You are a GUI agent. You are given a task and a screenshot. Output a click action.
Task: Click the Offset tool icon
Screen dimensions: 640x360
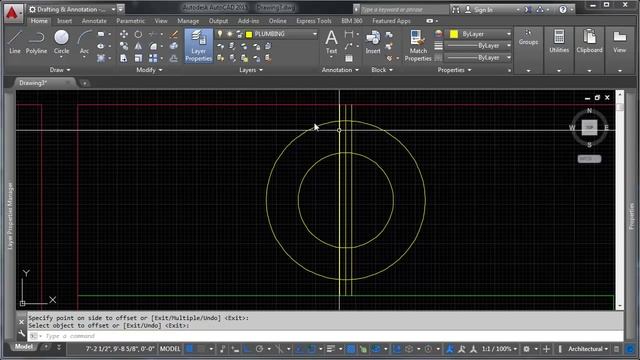tap(173, 58)
